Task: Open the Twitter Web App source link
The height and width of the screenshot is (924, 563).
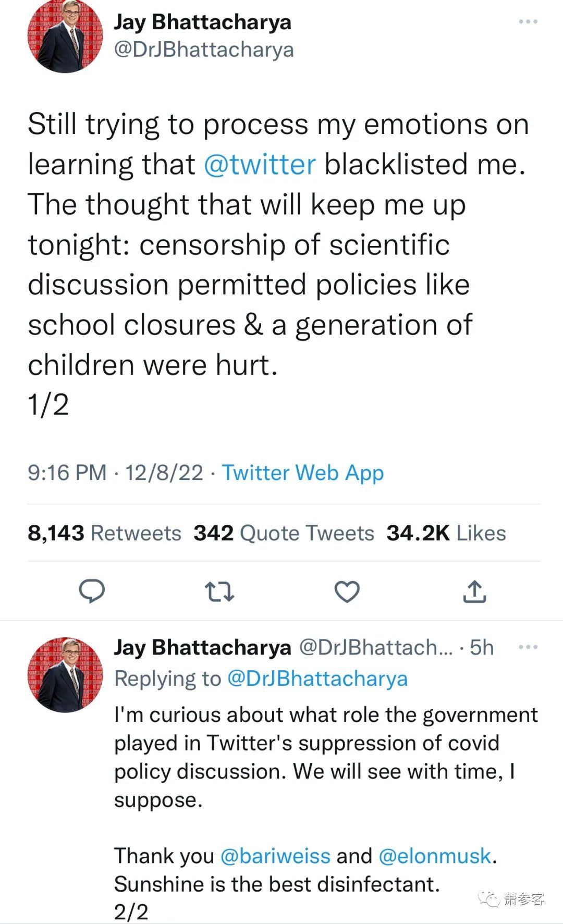Action: (x=303, y=473)
